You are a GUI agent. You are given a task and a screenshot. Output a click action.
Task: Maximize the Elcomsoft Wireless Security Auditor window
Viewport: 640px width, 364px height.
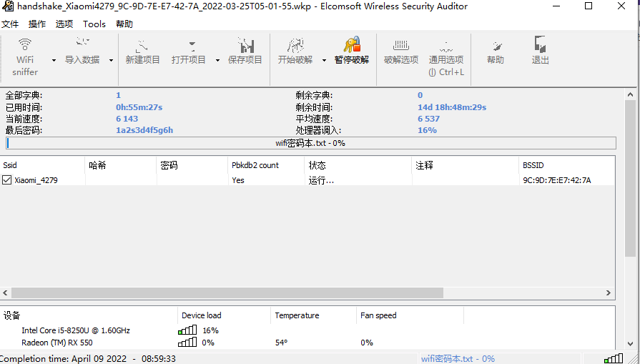click(x=589, y=6)
